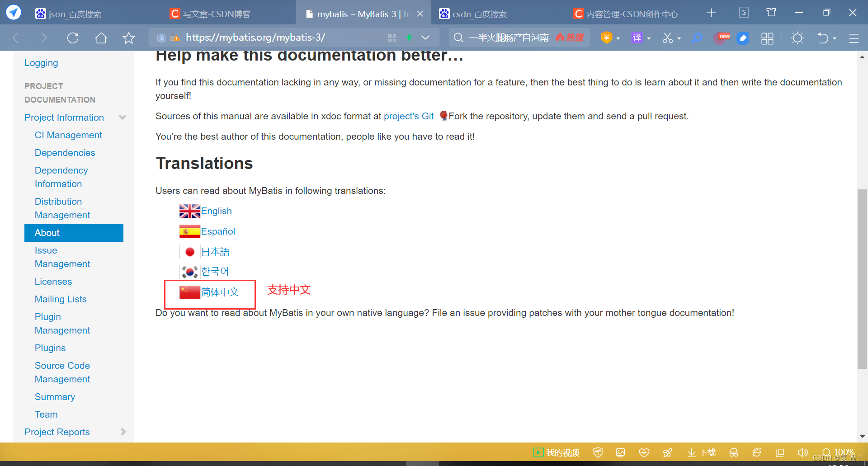Screen dimensions: 868x466
Task: Focus the mybatis.org URL address field
Action: pos(255,38)
